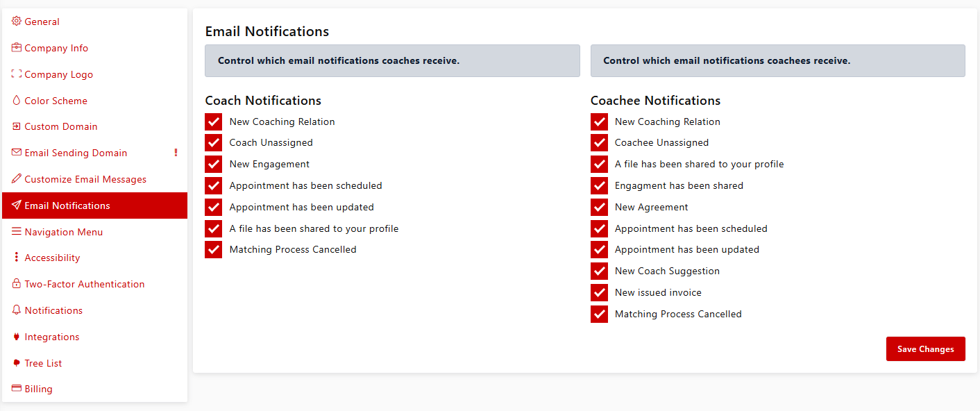Open the Tree List section
Screen dimensions: 980x411
coord(43,363)
